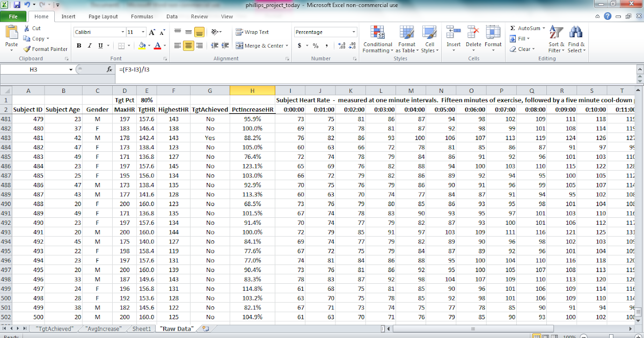Switch to the Page Layout tab
The height and width of the screenshot is (338, 644).
pos(103,17)
